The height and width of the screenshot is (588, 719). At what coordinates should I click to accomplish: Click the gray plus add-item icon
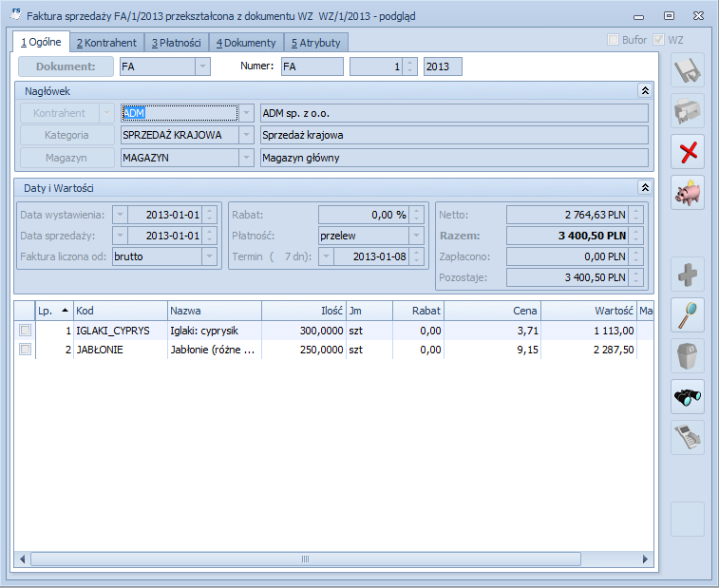688,275
